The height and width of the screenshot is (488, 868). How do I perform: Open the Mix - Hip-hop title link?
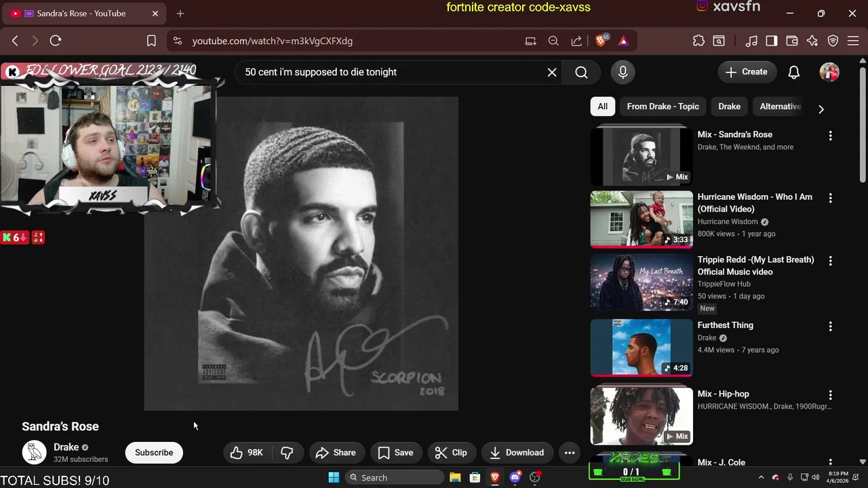(x=723, y=394)
